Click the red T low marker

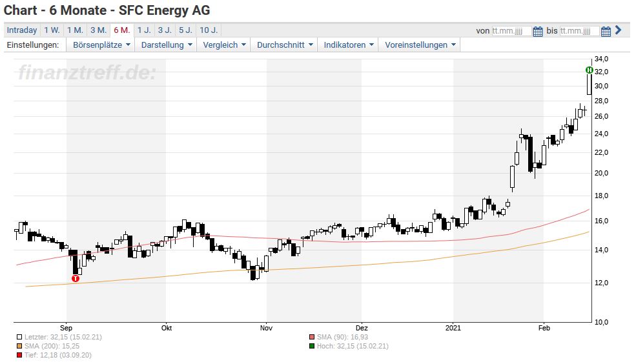[76, 278]
